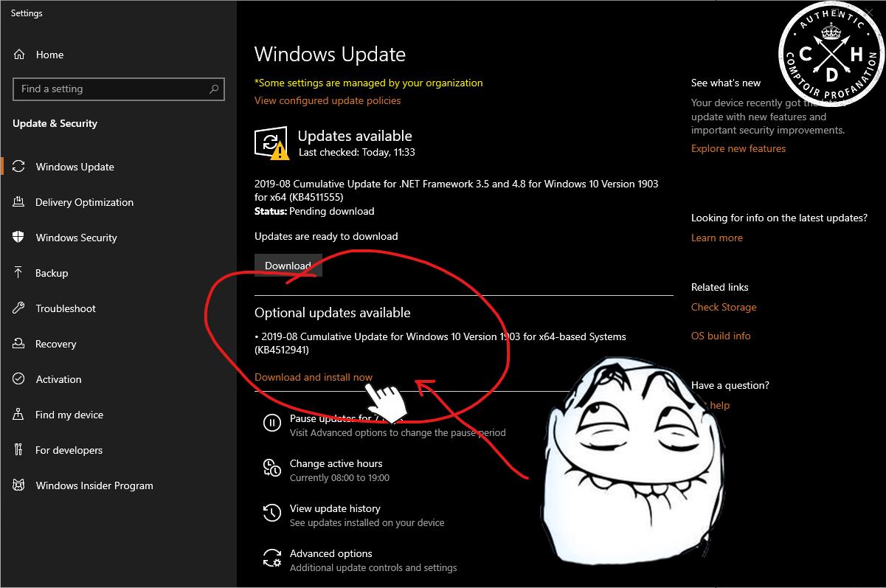Click the Home icon in sidebar
The width and height of the screenshot is (886, 588).
tap(19, 55)
